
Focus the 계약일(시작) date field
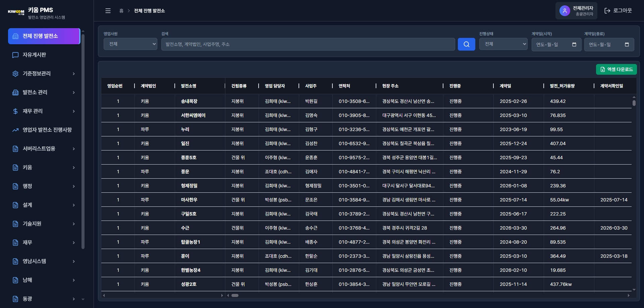pyautogui.click(x=556, y=45)
